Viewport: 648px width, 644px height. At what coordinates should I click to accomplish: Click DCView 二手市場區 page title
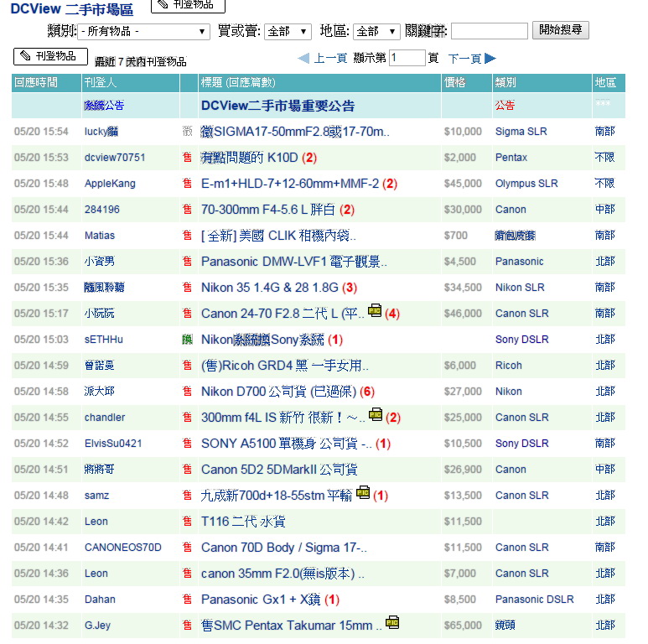click(x=71, y=8)
